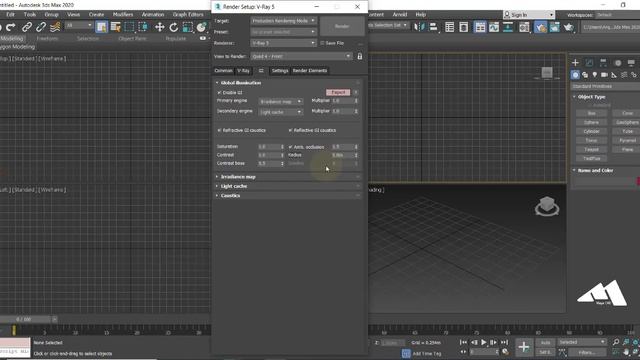Toggle the Ribbon display icon
The width and height of the screenshot is (640, 360).
click(x=480, y=27)
